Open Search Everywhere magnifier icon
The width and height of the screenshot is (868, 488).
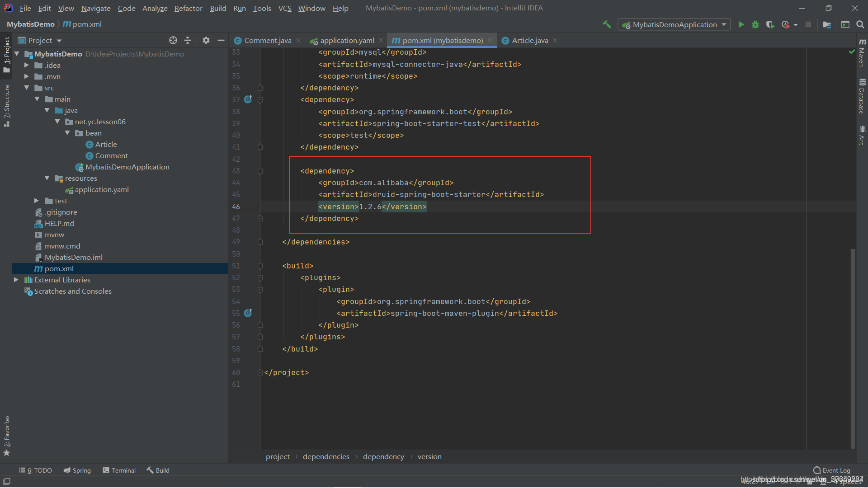point(860,24)
